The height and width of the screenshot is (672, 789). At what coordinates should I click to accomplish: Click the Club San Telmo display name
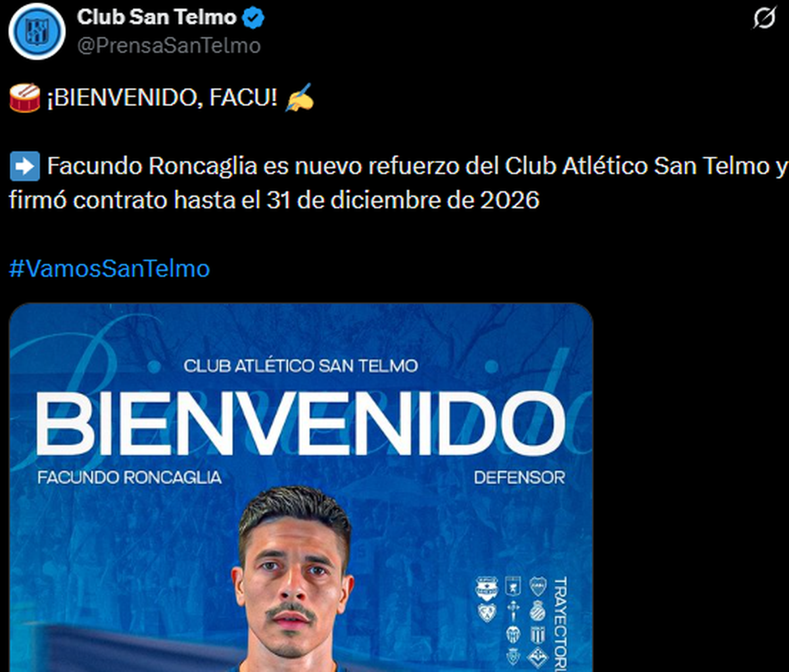[156, 17]
